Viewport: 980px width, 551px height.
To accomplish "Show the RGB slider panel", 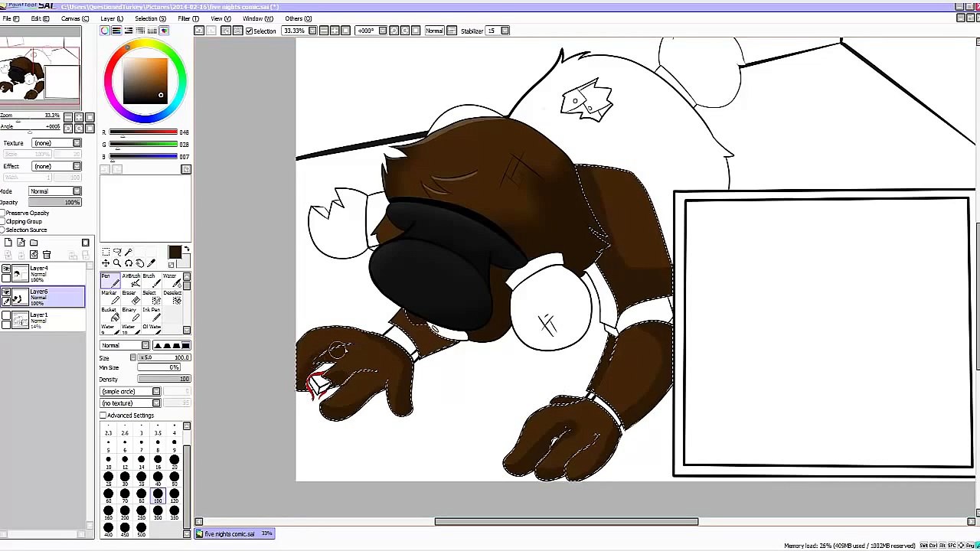I will [x=117, y=31].
